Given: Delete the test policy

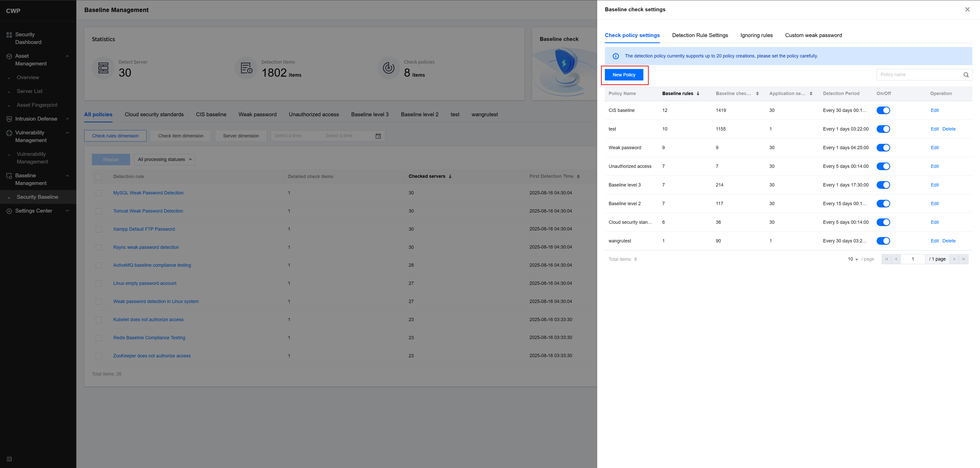Looking at the screenshot, I should [x=949, y=129].
